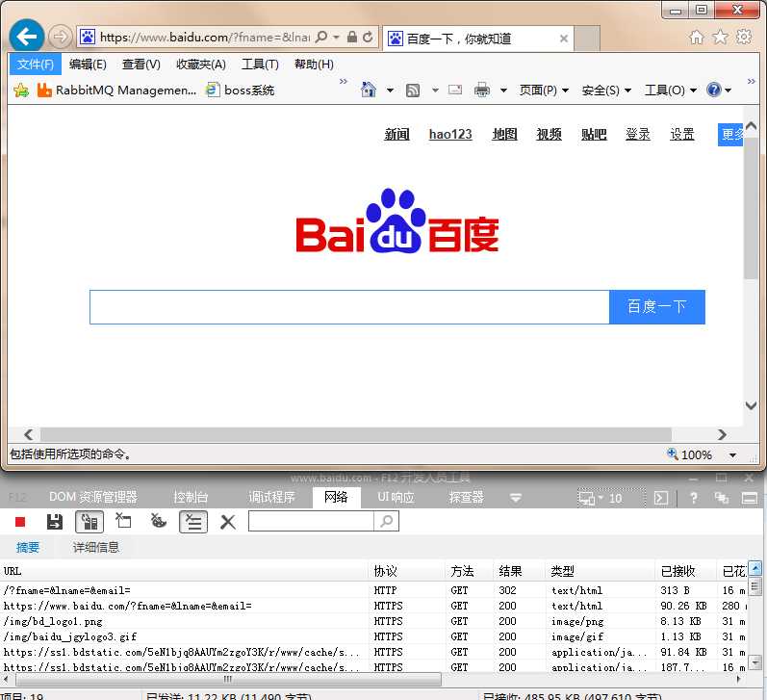The image size is (767, 700).
Task: Export captured traffic with save icon
Action: coord(54,522)
